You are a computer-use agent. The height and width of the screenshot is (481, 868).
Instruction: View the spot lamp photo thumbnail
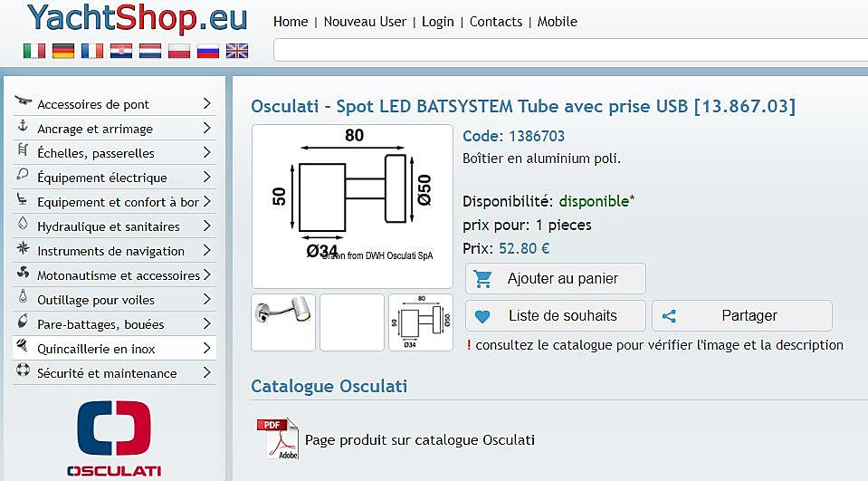point(283,322)
